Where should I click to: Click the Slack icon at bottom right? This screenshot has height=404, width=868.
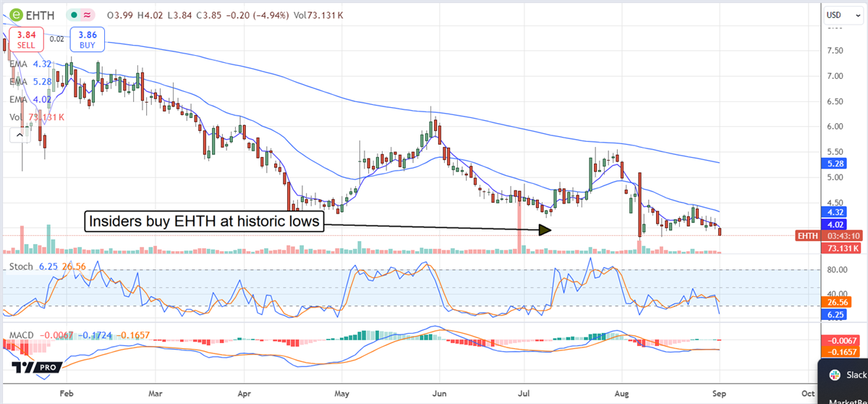834,374
